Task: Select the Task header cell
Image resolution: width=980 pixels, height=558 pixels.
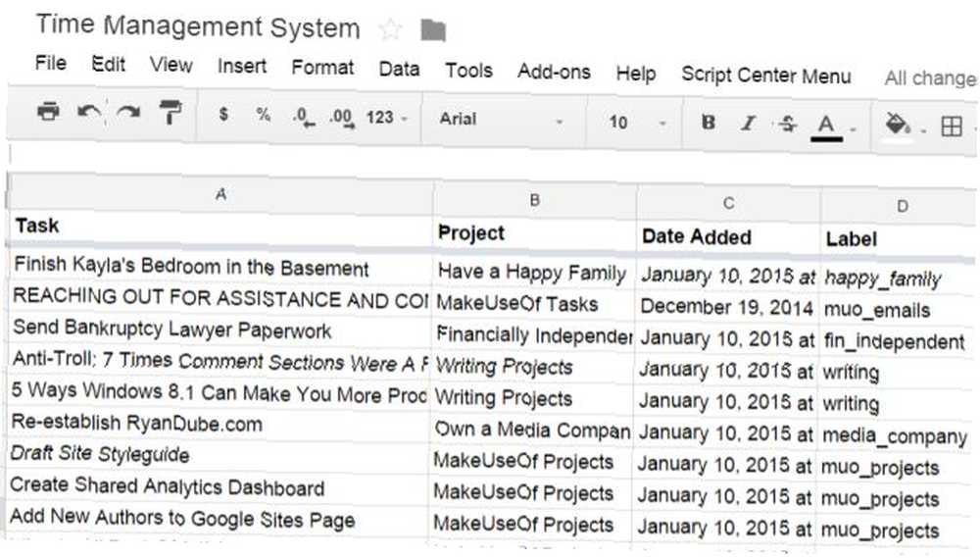Action: 220,227
